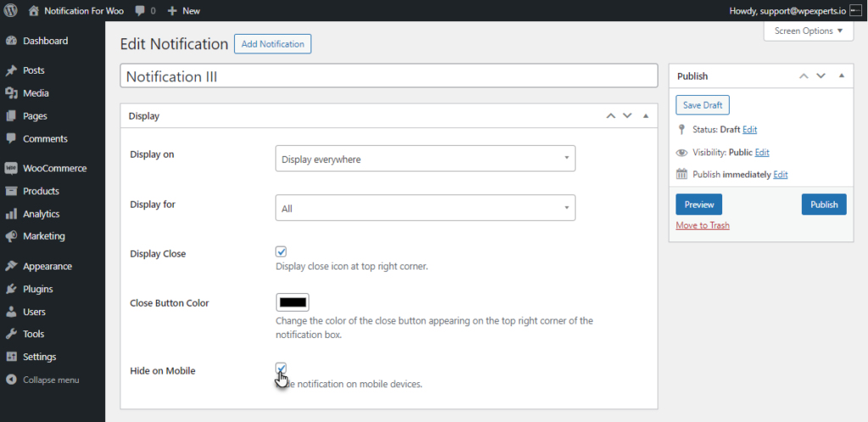Click the Notification III title field
The image size is (868, 422).
[x=388, y=75]
